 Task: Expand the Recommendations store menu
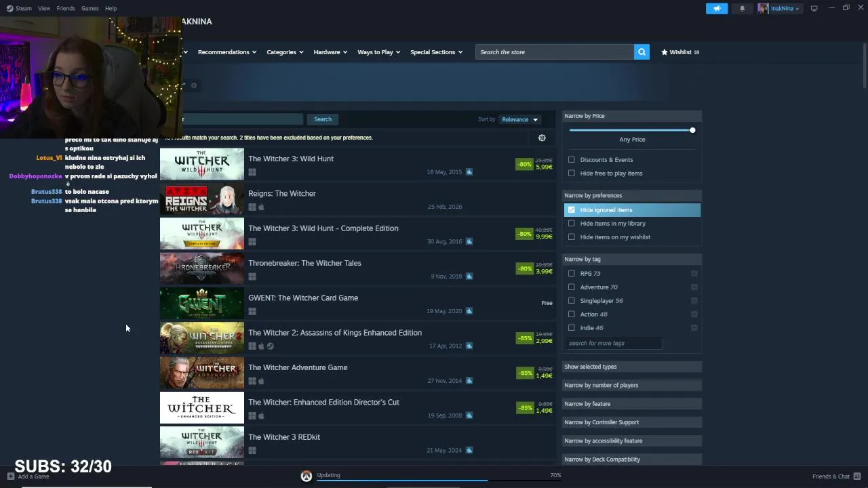point(227,52)
